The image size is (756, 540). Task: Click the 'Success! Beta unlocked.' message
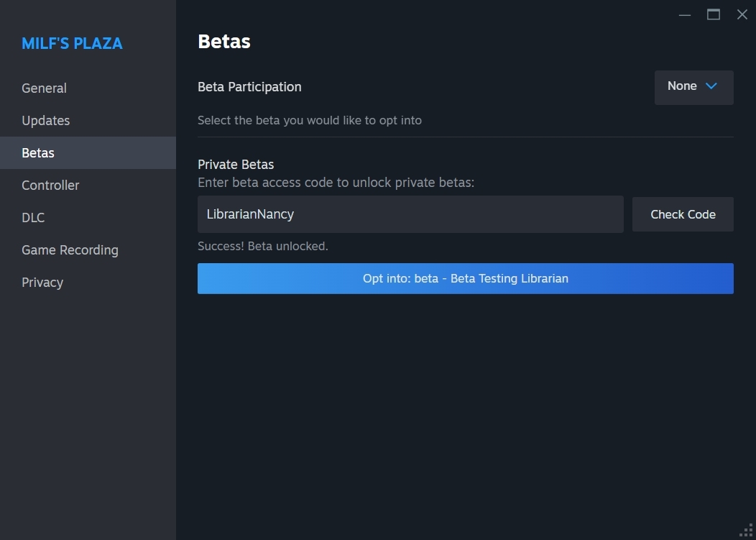pos(262,247)
